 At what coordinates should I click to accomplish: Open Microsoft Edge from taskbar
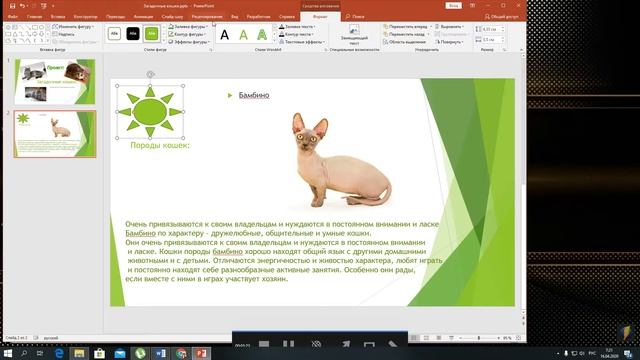click(59, 353)
